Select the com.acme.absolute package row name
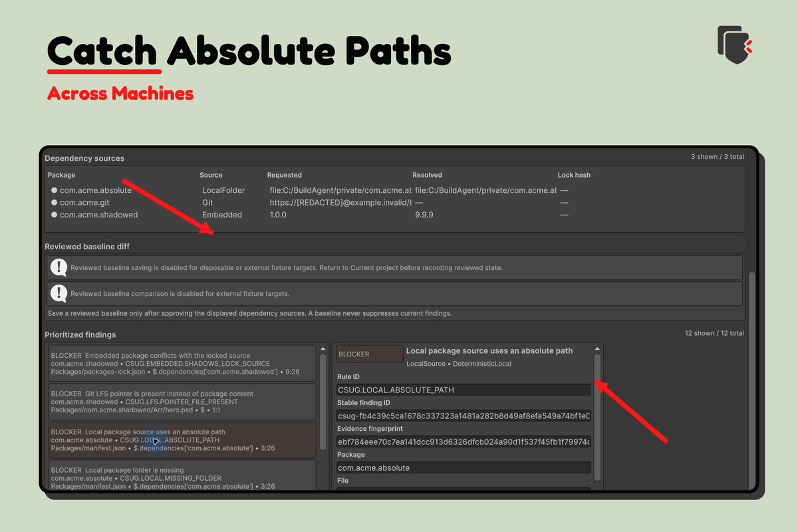The height and width of the screenshot is (532, 798). (96, 190)
